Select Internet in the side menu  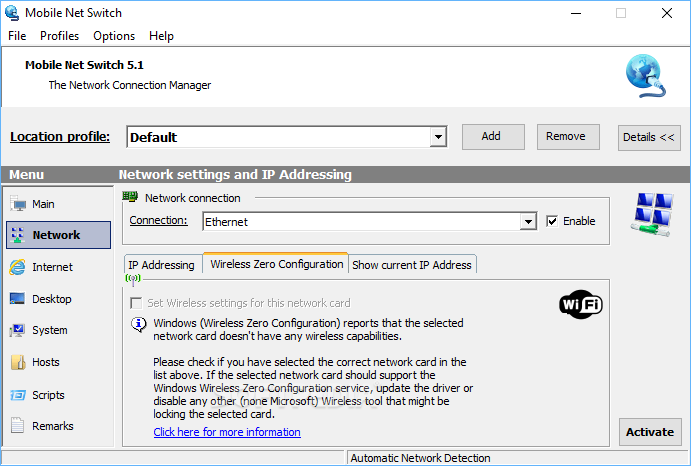coord(52,267)
